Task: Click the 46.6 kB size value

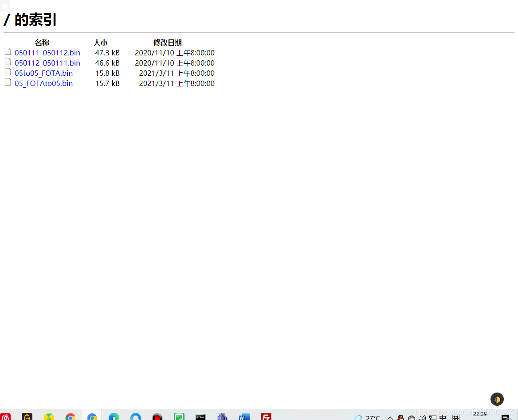Action: click(x=107, y=63)
